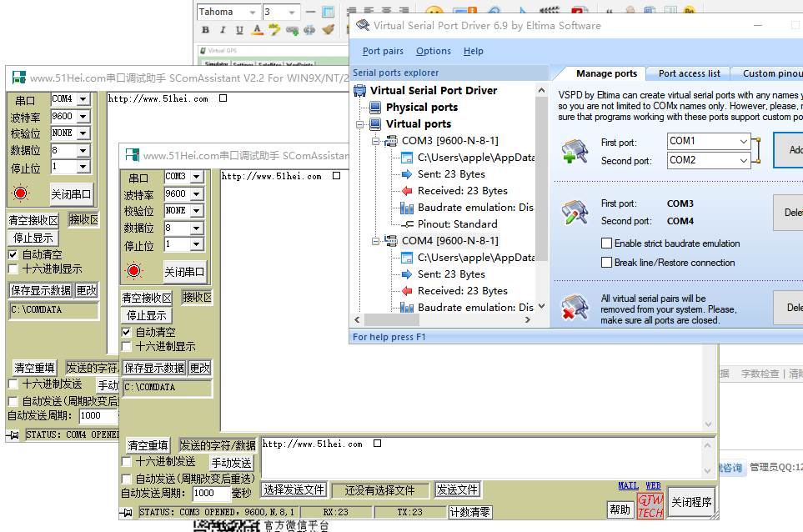This screenshot has height=532, width=803.
Task: Click the insert link icon with green plus
Action: point(293,30)
